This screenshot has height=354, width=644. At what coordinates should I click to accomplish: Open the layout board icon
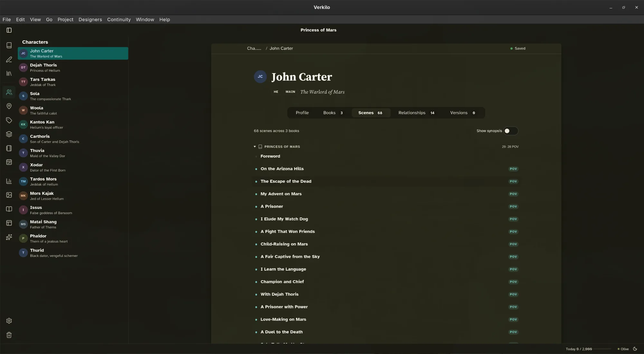9,223
